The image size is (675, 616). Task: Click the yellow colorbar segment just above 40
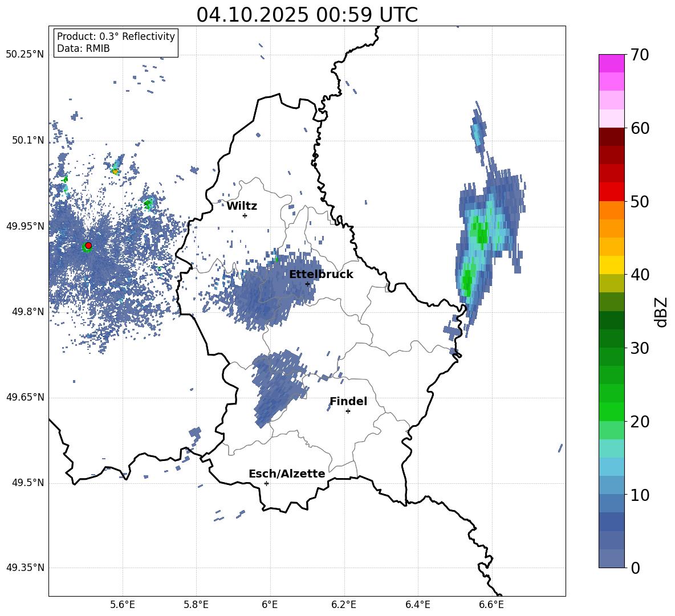pos(611,265)
